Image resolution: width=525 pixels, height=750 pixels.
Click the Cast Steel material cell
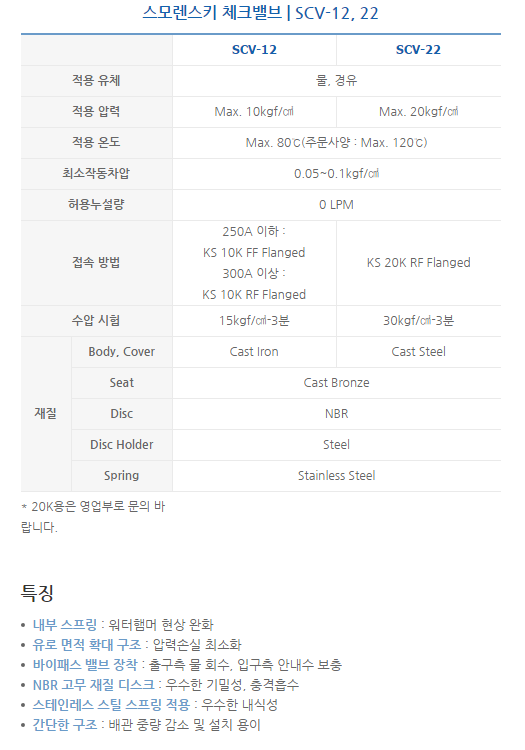[x=418, y=352]
